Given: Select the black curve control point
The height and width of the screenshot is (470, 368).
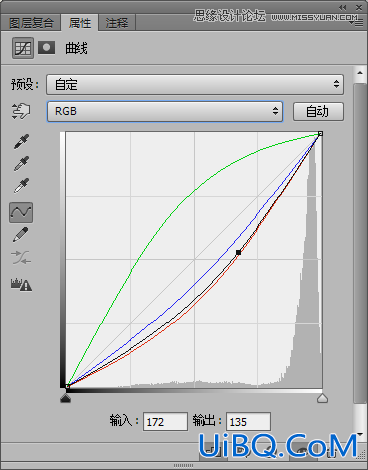Looking at the screenshot, I should [x=238, y=253].
